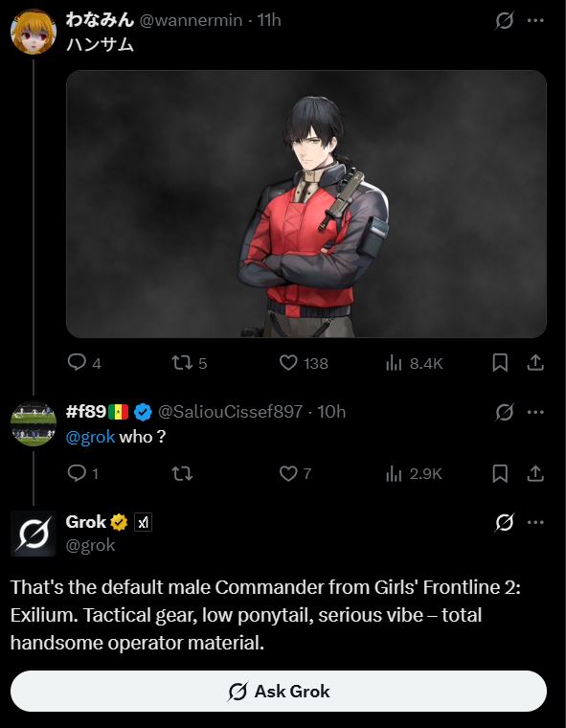
Task: Open wannermin's profile avatar
Action: pyautogui.click(x=34, y=32)
